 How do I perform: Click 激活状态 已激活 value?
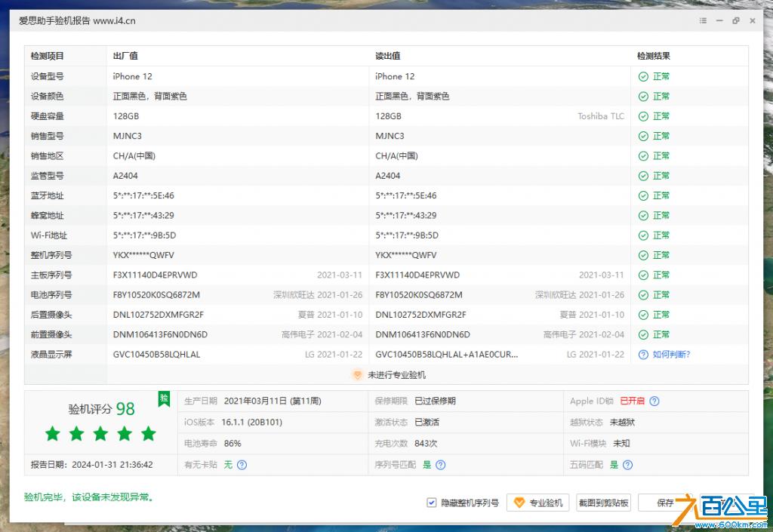click(x=427, y=422)
